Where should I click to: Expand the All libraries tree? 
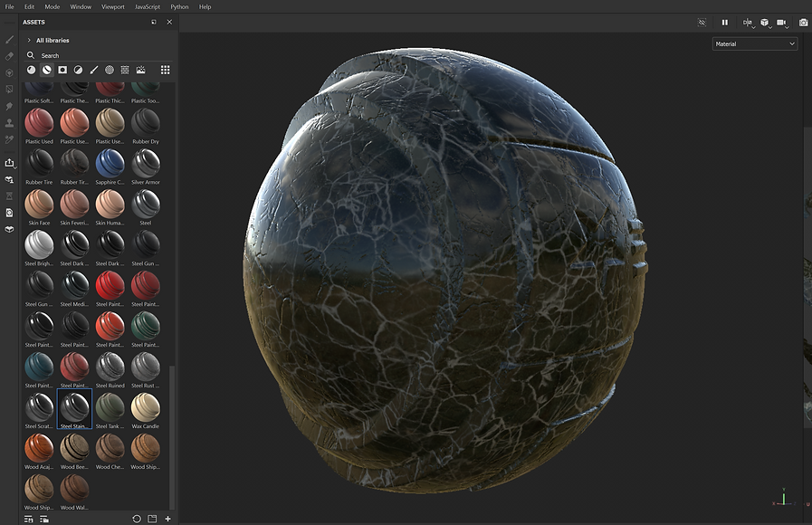[29, 41]
